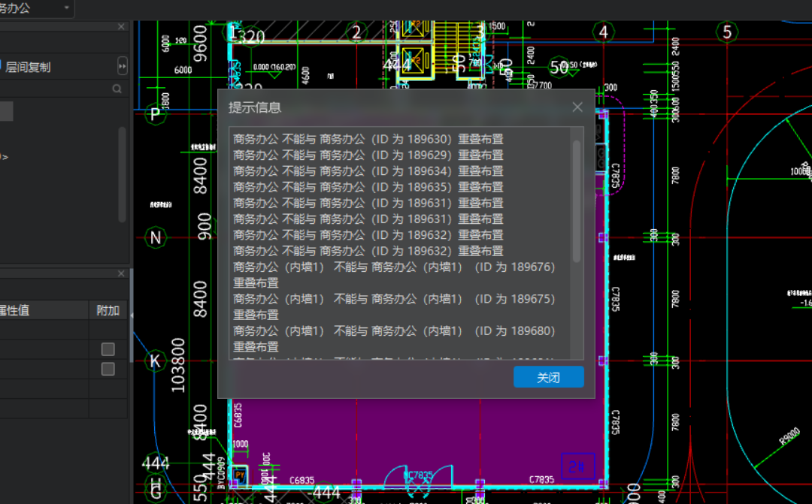Click grid bubble N in the drawing
The width and height of the screenshot is (812, 504).
click(x=154, y=237)
